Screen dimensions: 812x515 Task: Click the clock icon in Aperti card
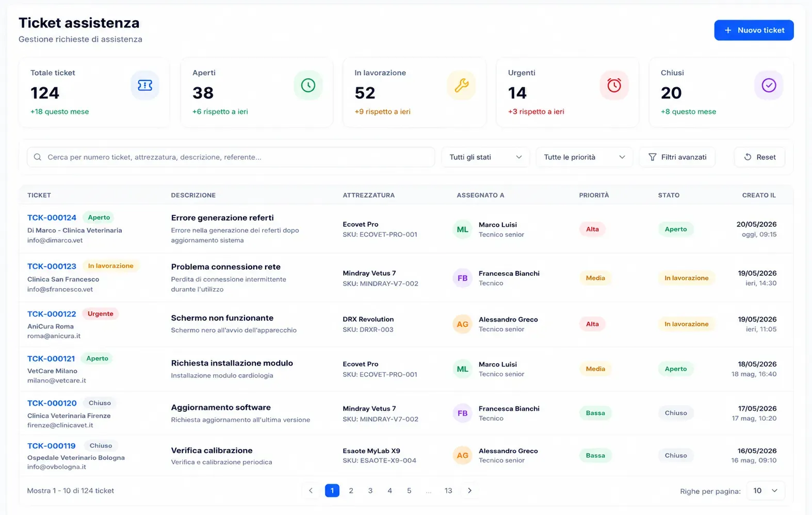tap(308, 85)
